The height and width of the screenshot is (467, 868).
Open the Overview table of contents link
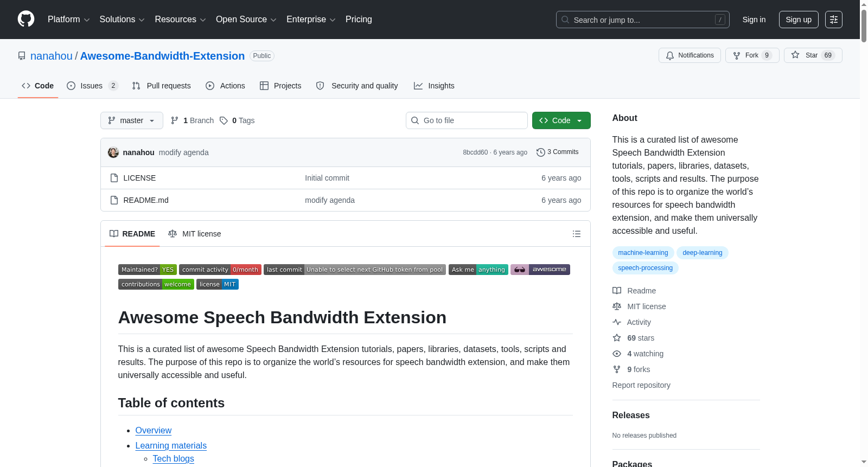(x=154, y=430)
